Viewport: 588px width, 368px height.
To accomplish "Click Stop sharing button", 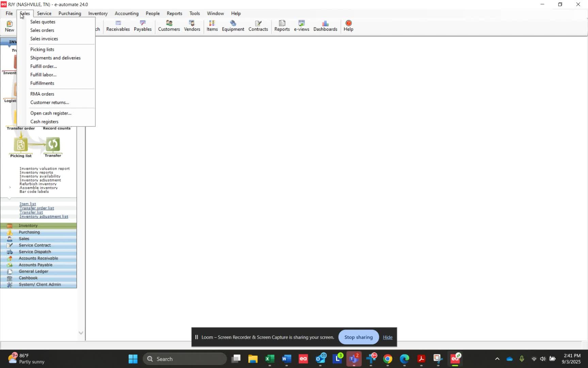I will pyautogui.click(x=358, y=337).
